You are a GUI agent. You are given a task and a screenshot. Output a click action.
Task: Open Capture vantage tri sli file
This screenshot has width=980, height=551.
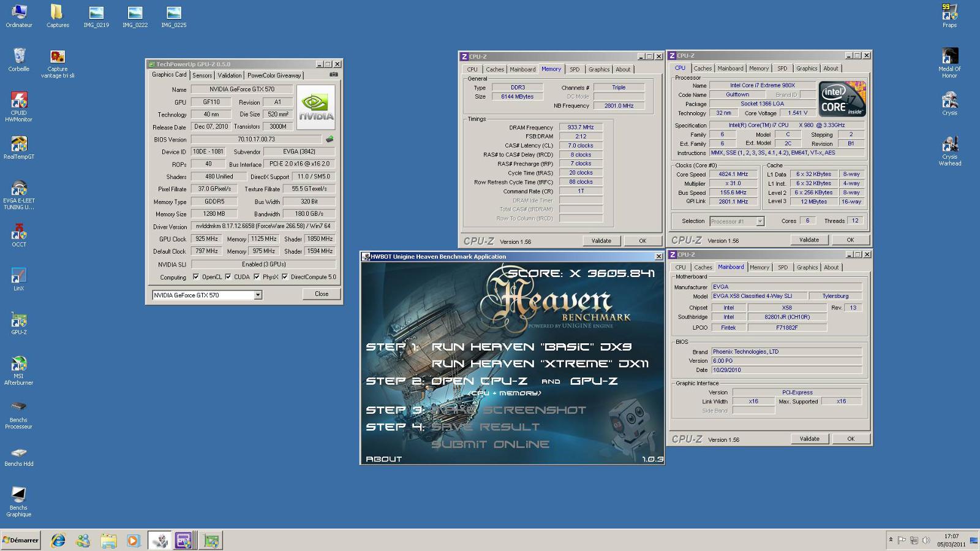(58, 64)
